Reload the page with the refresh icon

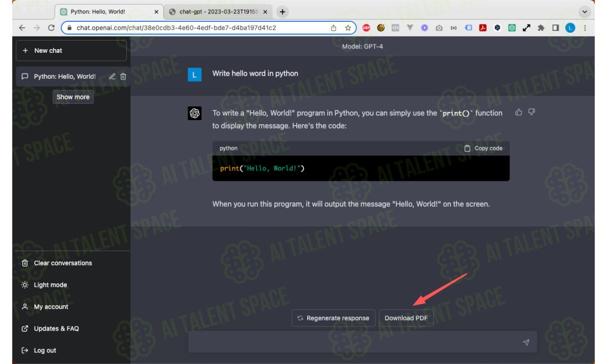tap(51, 28)
